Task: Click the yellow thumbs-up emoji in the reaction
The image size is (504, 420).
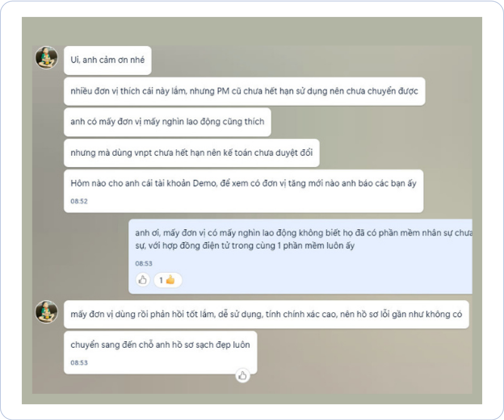Action: click(x=170, y=280)
